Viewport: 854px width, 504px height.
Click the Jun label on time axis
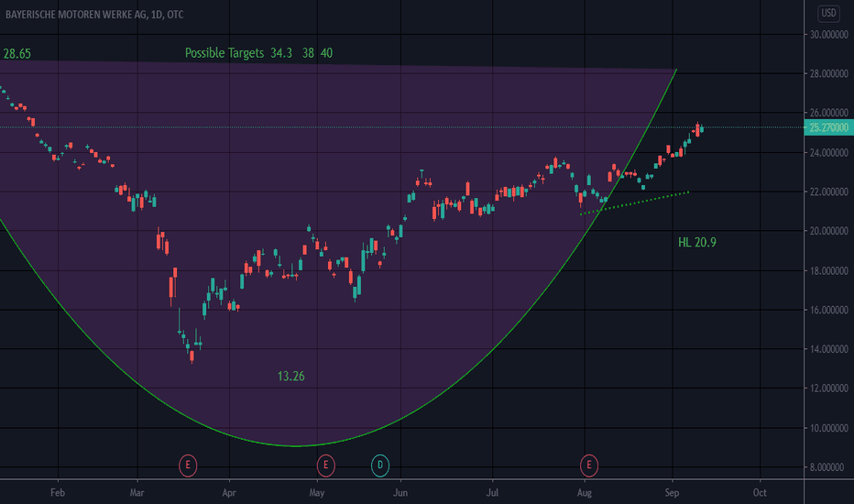tap(400, 493)
